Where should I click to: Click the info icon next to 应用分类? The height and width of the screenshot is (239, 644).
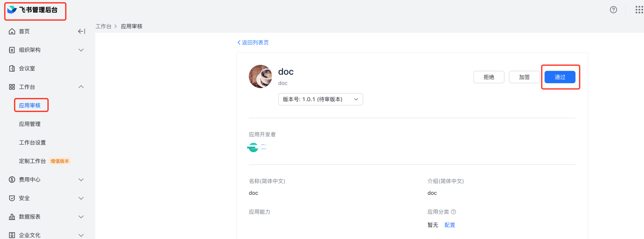[x=453, y=212]
